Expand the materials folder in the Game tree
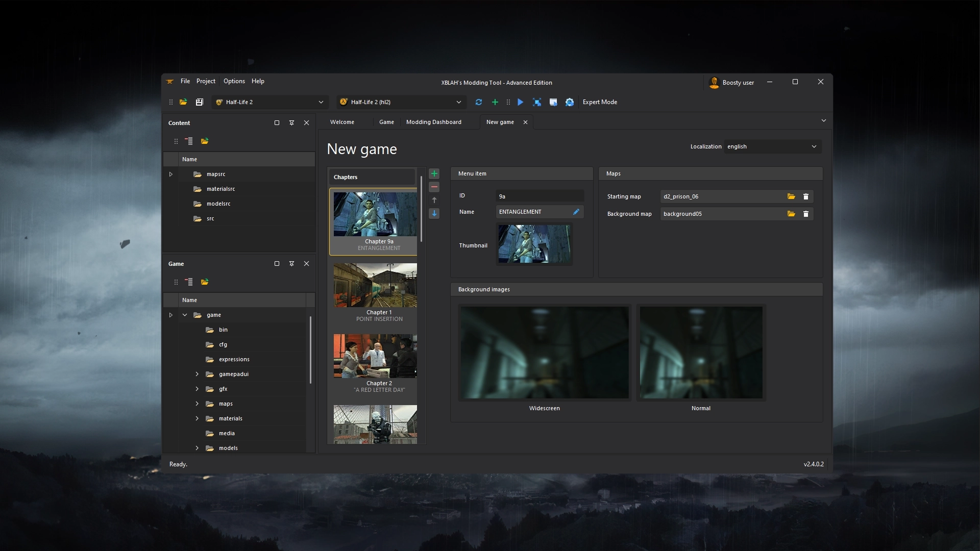Viewport: 980px width, 551px height. 197,418
